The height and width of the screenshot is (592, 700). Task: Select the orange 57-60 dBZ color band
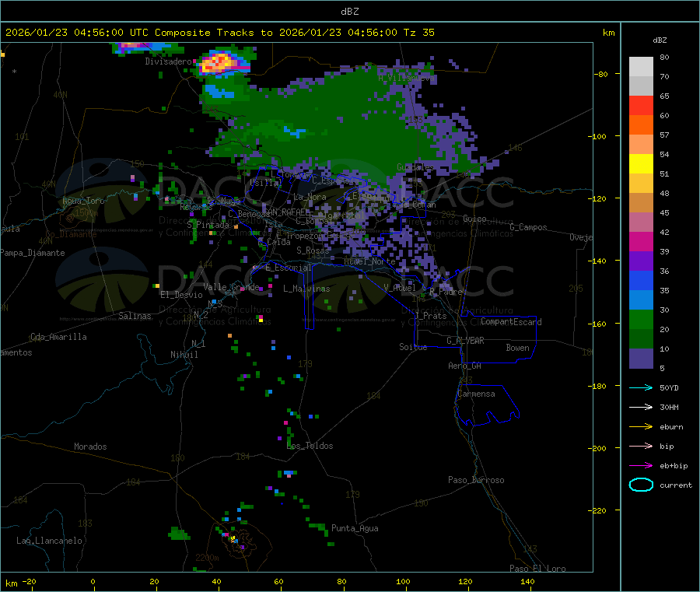641,125
